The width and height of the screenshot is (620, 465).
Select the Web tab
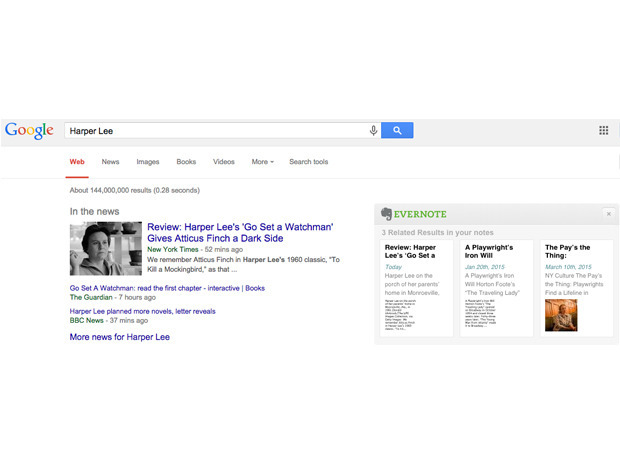pos(77,162)
